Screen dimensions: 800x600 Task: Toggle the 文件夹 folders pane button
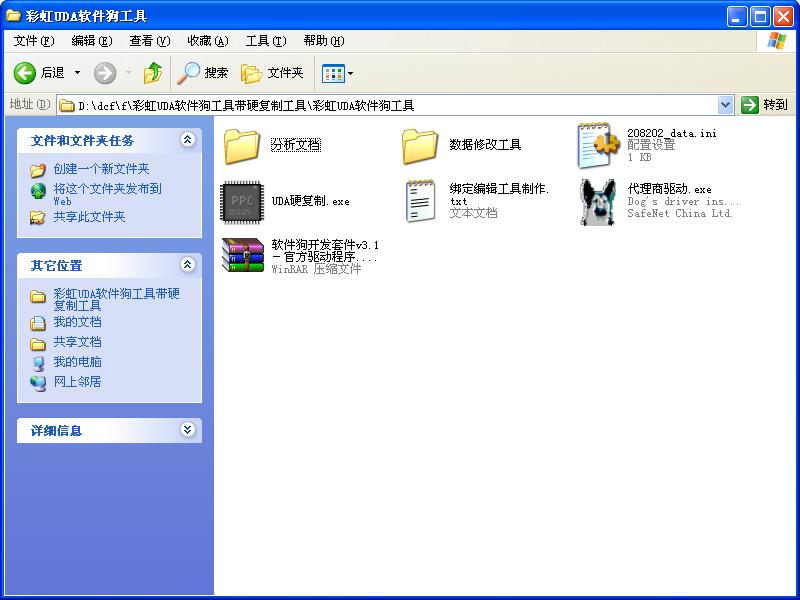pos(272,73)
